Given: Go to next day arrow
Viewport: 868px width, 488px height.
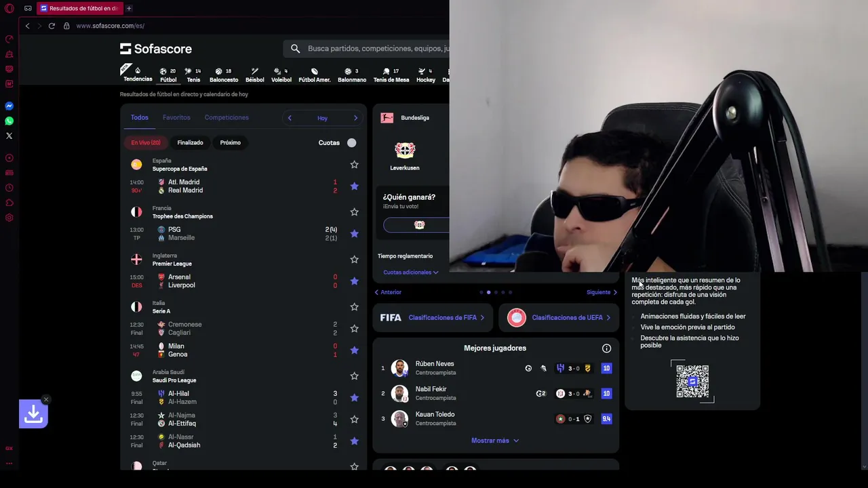Looking at the screenshot, I should (x=355, y=118).
